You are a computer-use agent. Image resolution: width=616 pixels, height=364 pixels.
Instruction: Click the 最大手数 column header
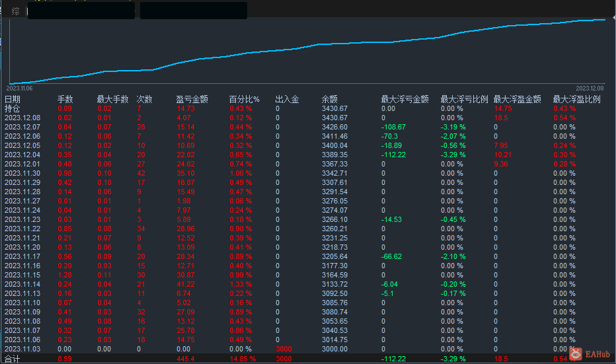click(x=113, y=99)
